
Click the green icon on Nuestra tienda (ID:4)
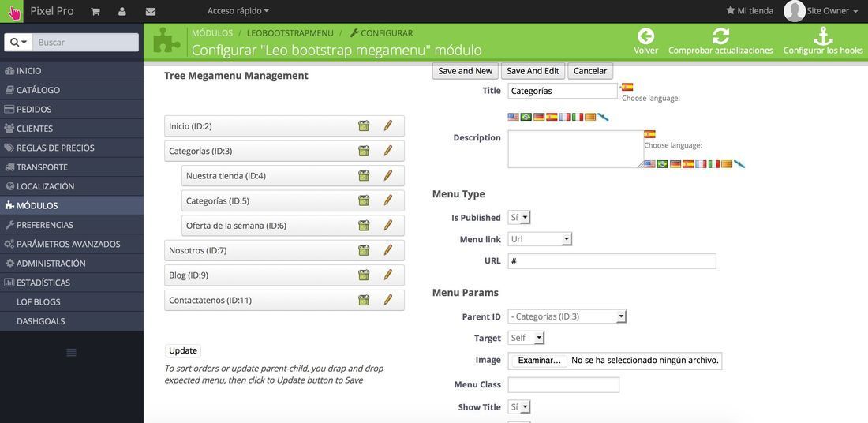tap(364, 175)
